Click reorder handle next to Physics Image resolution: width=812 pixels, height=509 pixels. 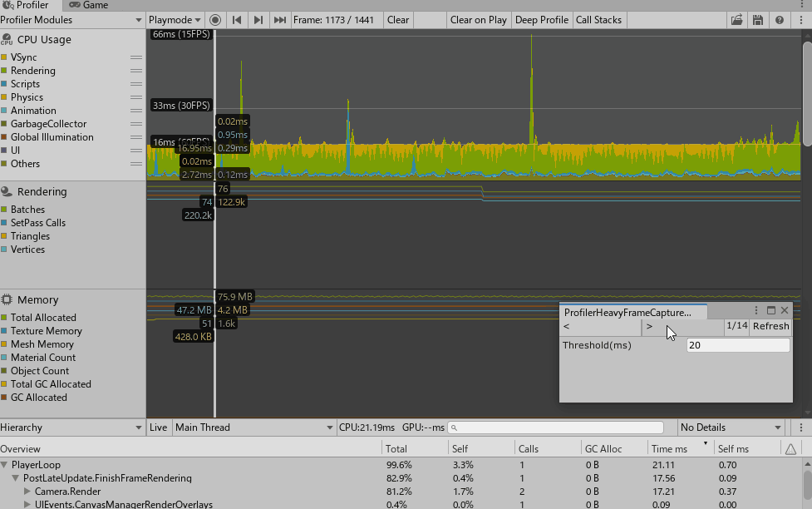click(x=136, y=97)
